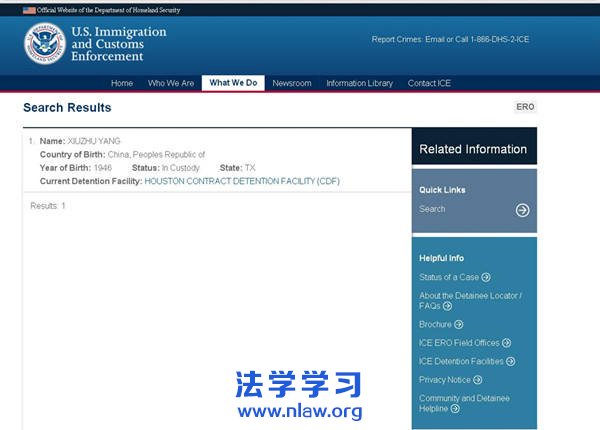Image resolution: width=600 pixels, height=430 pixels.
Task: Click the Search Results heading
Action: pyautogui.click(x=67, y=108)
